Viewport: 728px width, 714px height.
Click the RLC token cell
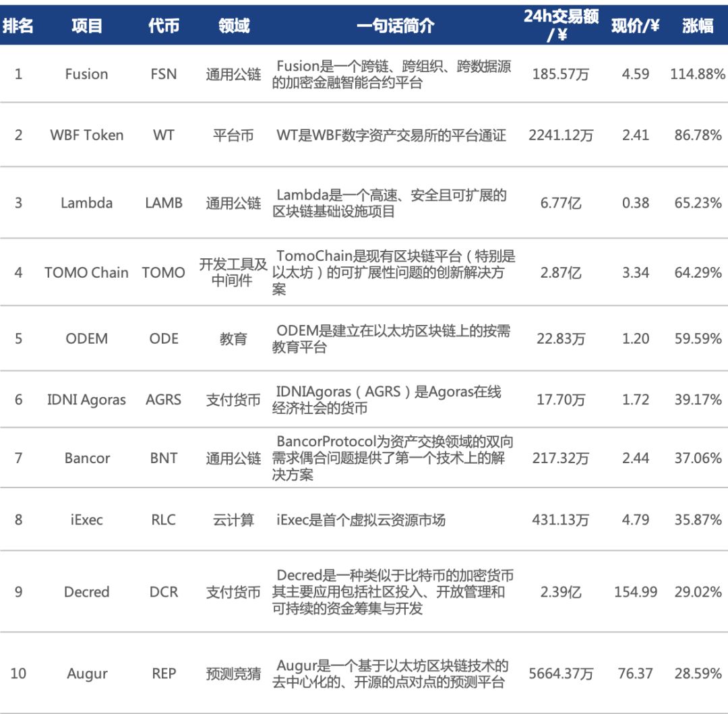point(163,519)
